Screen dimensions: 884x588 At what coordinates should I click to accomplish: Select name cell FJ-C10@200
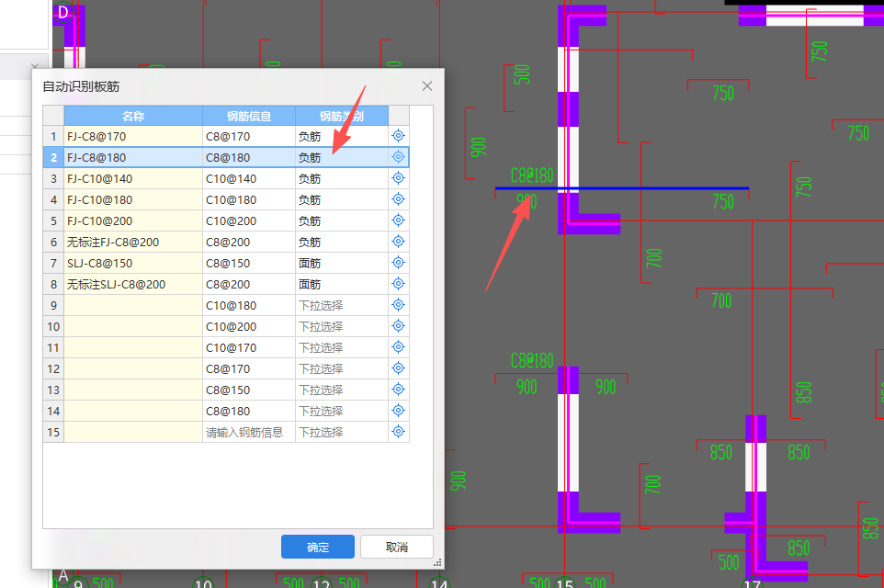coord(133,221)
